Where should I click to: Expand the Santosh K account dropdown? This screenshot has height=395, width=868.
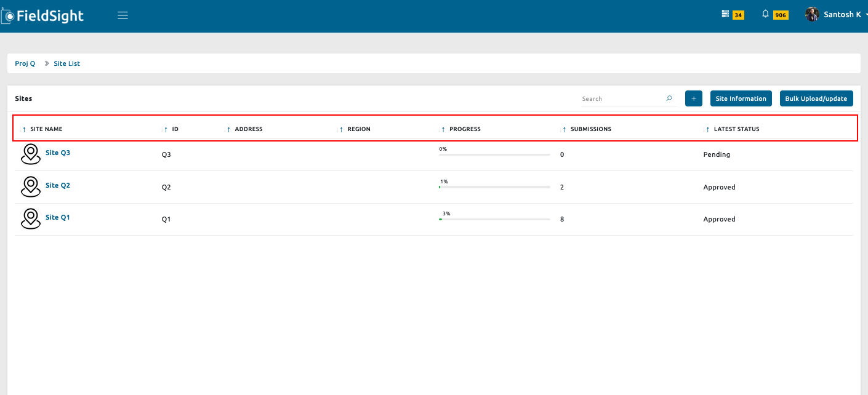[x=866, y=15]
